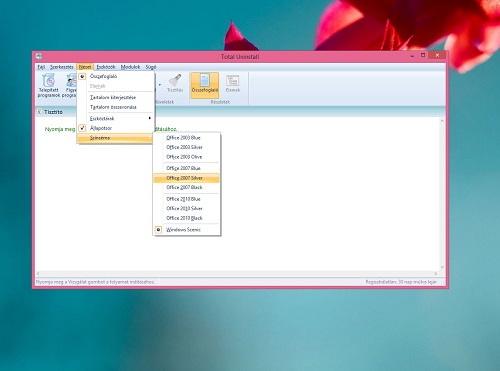Open the Szerkesztés menu
The width and height of the screenshot is (500, 371).
click(x=62, y=67)
